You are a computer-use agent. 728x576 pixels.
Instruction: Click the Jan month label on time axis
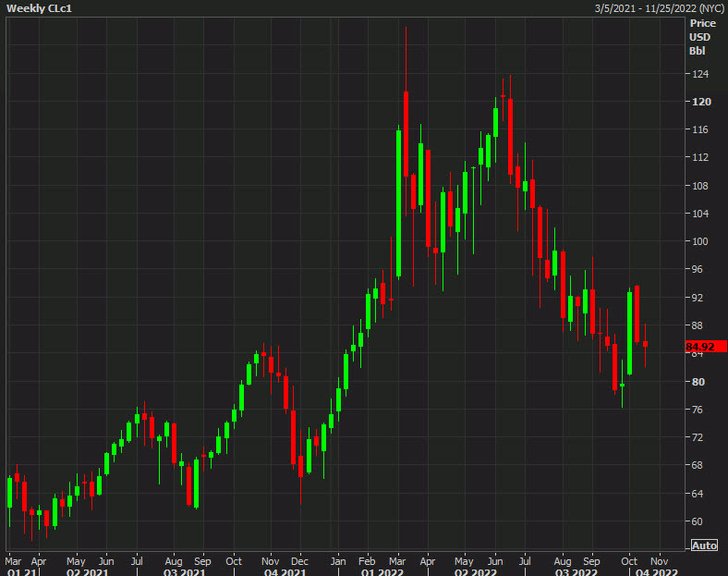coord(338,561)
